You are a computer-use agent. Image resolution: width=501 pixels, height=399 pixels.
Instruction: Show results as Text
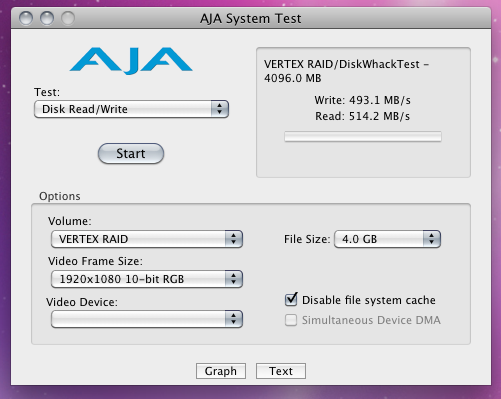pyautogui.click(x=281, y=371)
